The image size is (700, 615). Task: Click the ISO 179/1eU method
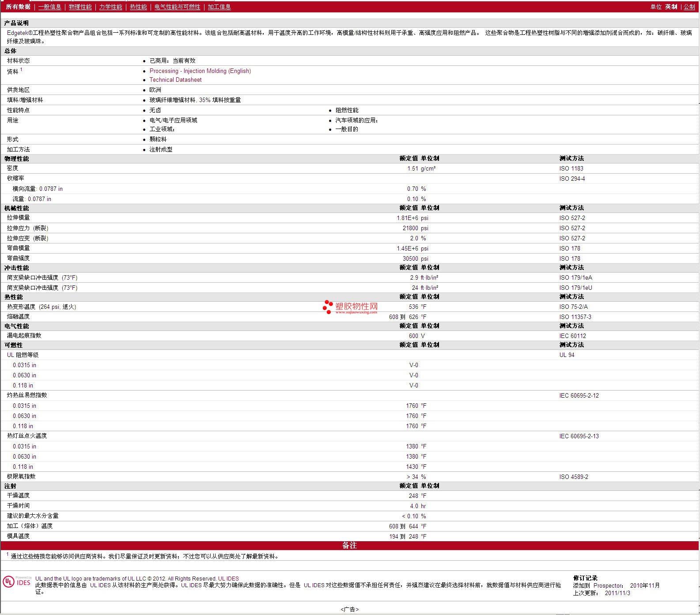[x=575, y=288]
